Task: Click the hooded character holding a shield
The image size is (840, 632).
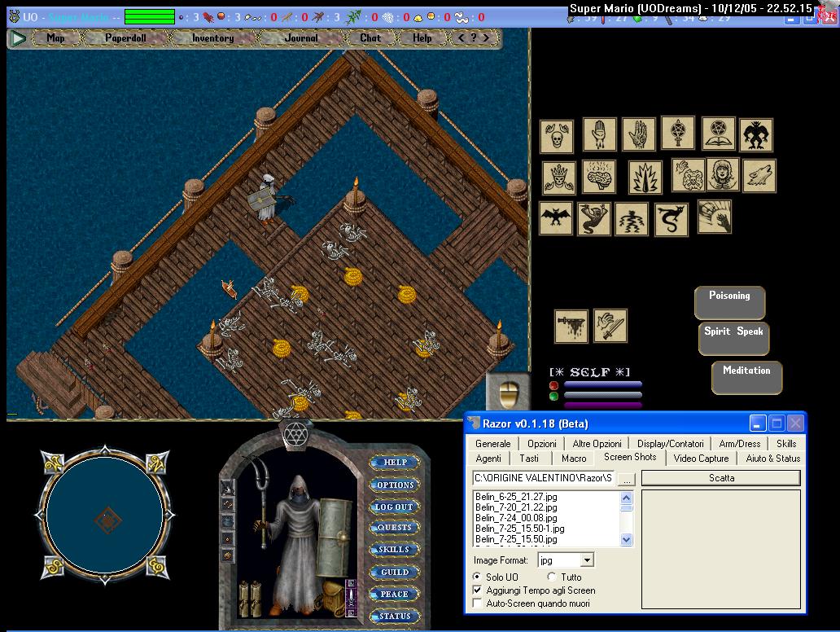Action: tap(266, 197)
